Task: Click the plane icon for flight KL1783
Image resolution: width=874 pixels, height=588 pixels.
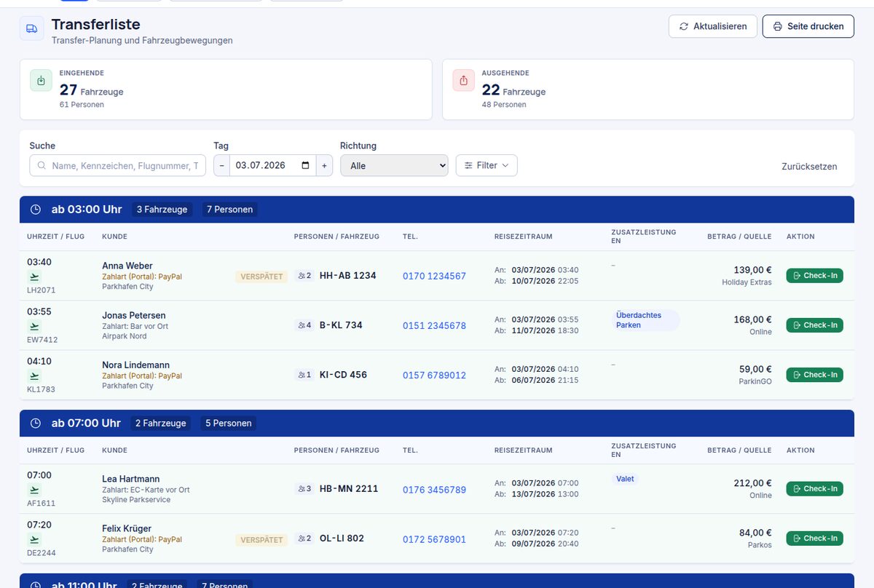Action: [x=34, y=376]
